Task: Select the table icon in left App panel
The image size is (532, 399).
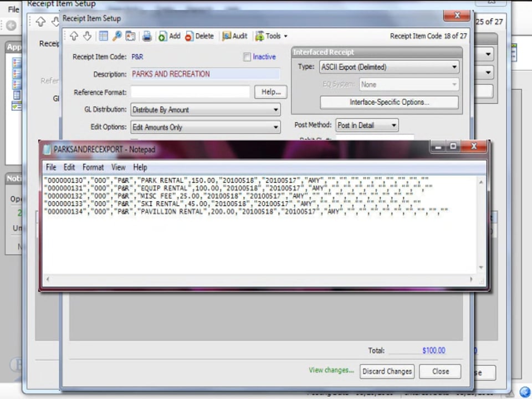Action: pos(17,95)
